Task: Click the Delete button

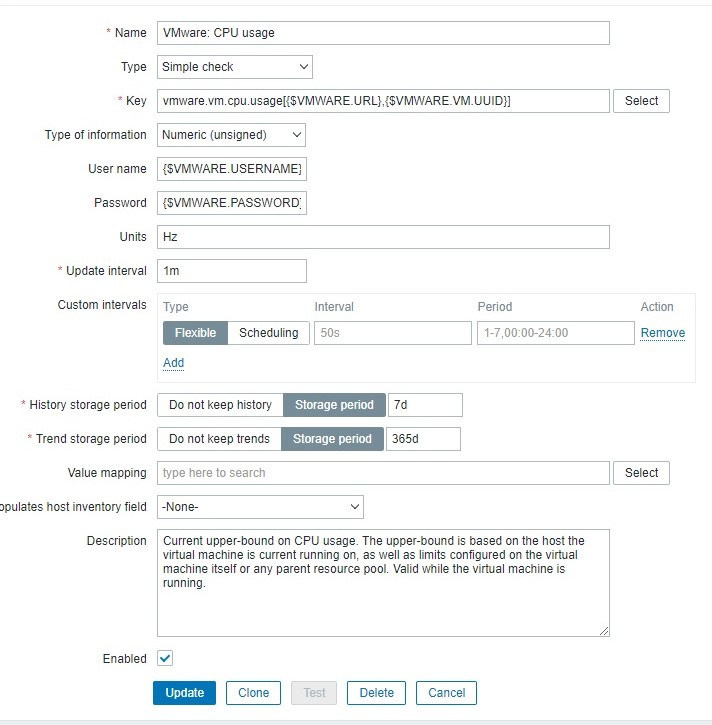Action: (376, 693)
